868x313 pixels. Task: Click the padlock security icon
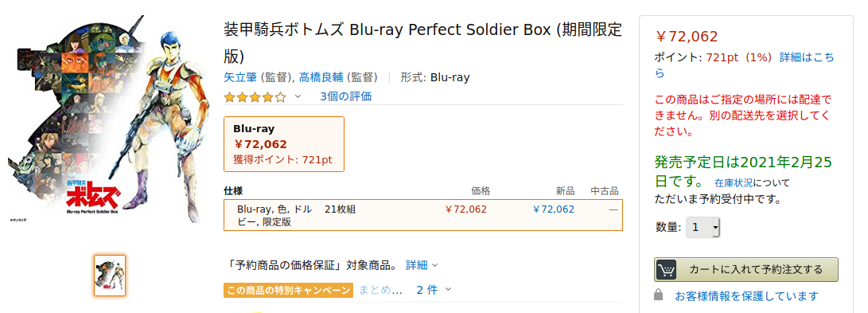tap(659, 295)
